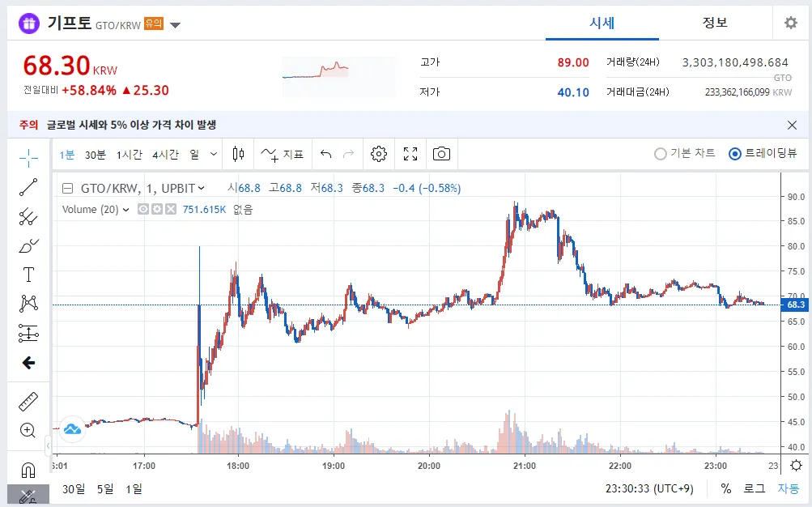This screenshot has width=812, height=507.
Task: Expand the UPBIT symbol legend chevron
Action: (202, 188)
